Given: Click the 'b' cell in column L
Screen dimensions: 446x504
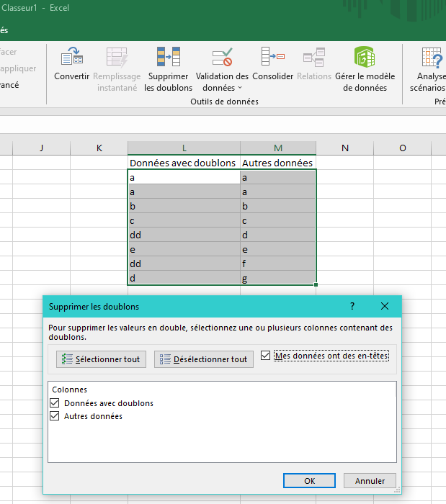Looking at the screenshot, I should [x=184, y=206].
